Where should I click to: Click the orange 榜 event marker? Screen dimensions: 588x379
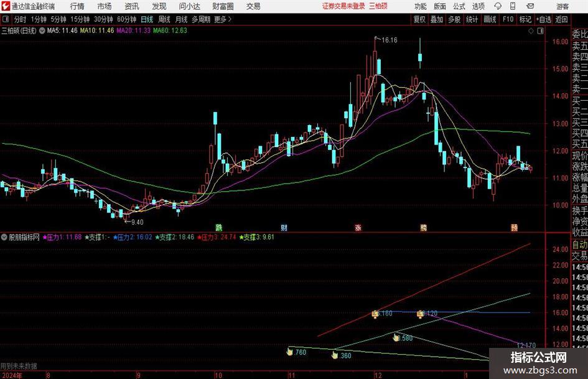click(423, 227)
